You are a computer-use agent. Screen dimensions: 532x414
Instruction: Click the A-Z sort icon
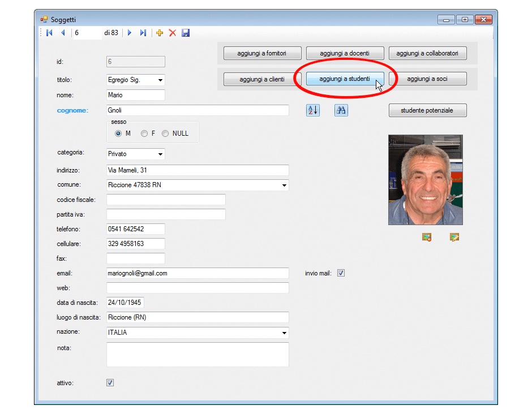coord(313,110)
